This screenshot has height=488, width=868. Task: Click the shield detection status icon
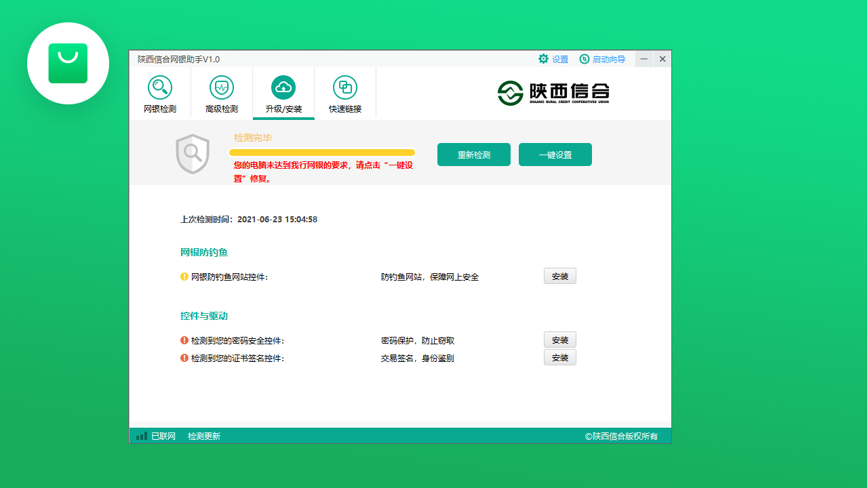point(193,152)
